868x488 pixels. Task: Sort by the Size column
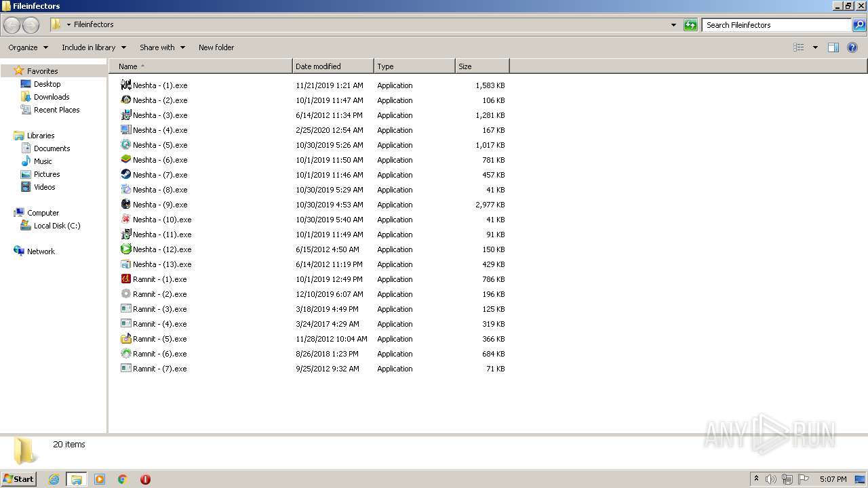pos(482,66)
